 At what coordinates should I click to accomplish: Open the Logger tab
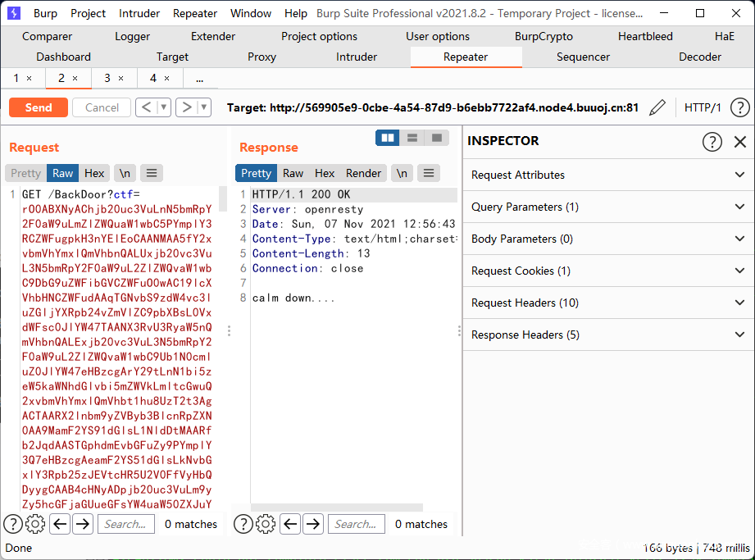pos(133,37)
